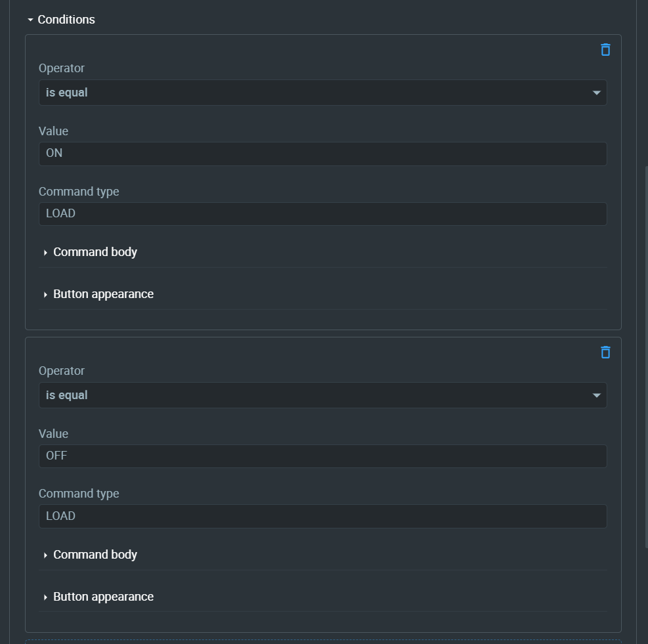Delete the OFF condition with trash icon
Image resolution: width=648 pixels, height=644 pixels.
[605, 352]
